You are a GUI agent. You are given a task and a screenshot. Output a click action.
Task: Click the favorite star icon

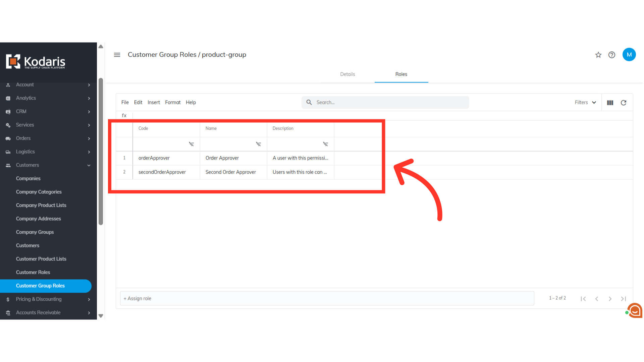(598, 55)
